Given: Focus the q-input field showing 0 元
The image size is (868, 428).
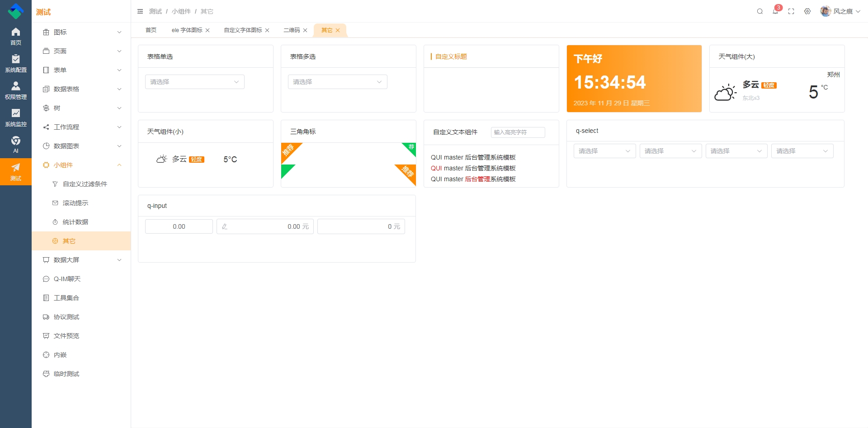Looking at the screenshot, I should click(x=361, y=226).
